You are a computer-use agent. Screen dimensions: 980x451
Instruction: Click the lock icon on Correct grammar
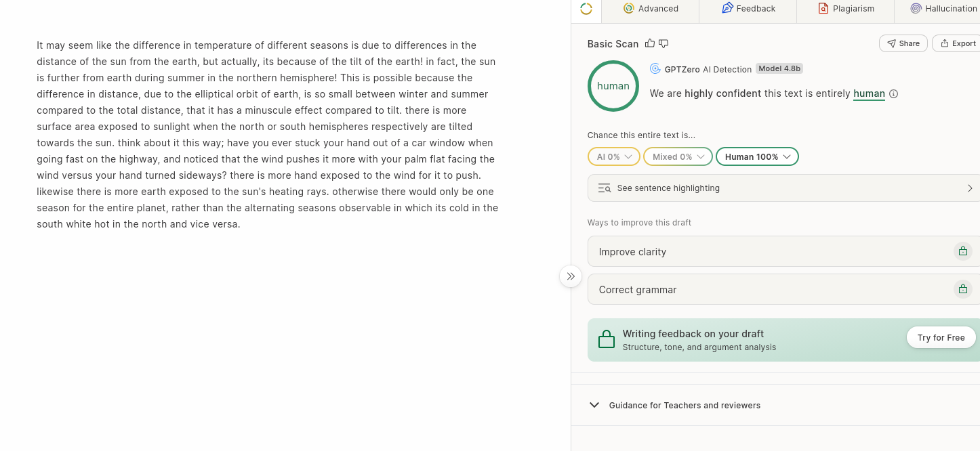[962, 289]
